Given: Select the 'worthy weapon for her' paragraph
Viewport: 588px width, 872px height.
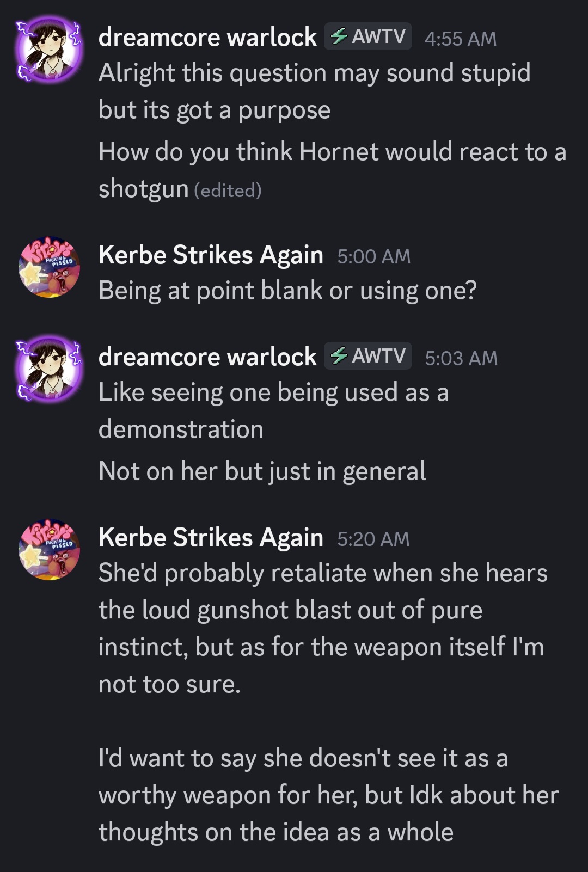Looking at the screenshot, I should pos(328,795).
